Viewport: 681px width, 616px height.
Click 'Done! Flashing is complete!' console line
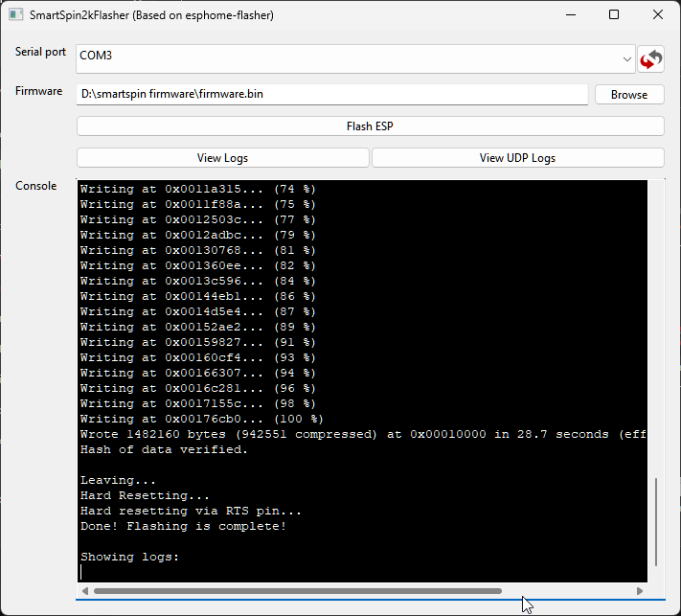(183, 526)
